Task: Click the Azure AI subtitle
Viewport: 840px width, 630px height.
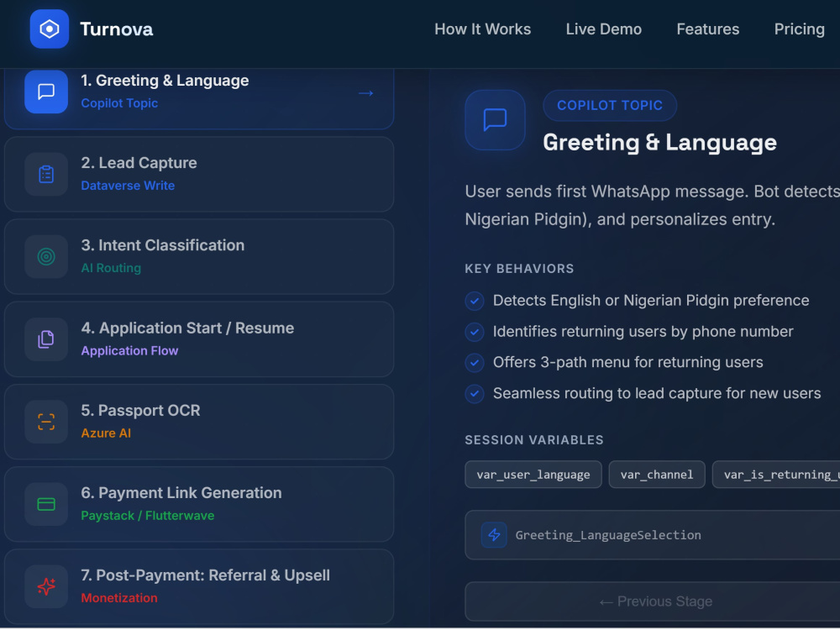Action: 106,433
